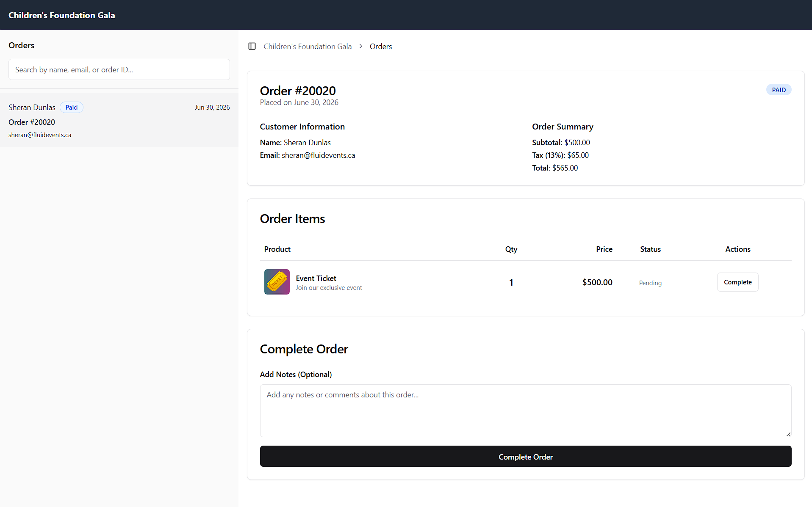Click the Order Summary heading
812x507 pixels.
[x=563, y=127]
